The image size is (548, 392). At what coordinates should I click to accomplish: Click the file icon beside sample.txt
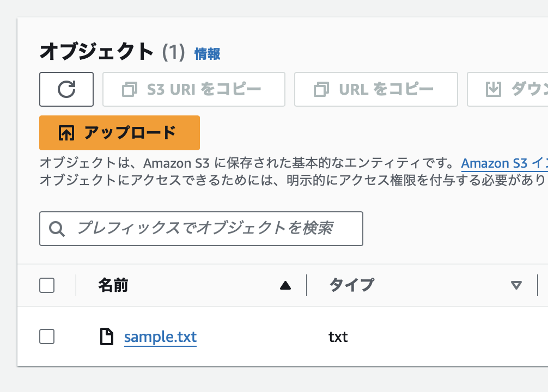[x=107, y=336]
